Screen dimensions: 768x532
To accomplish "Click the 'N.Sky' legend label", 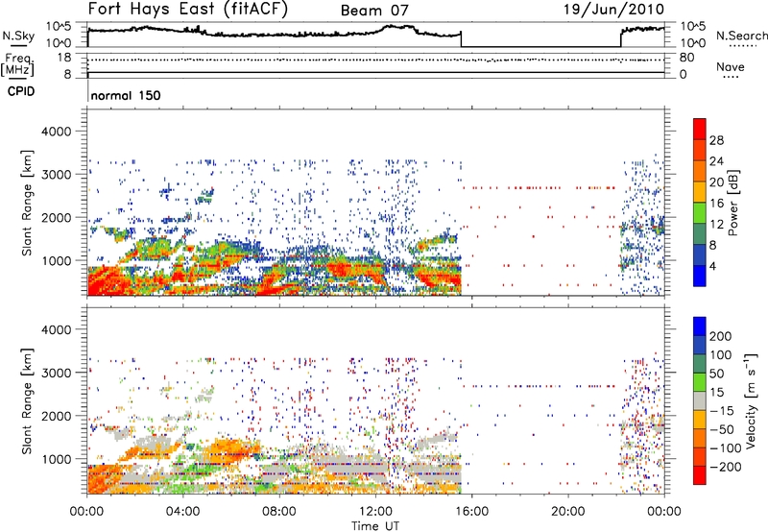I will [18, 36].
